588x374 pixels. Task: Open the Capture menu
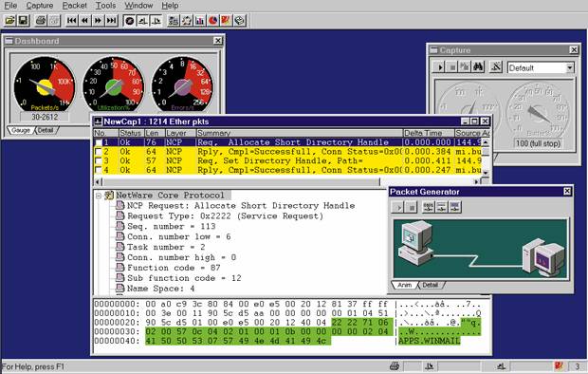tap(40, 6)
